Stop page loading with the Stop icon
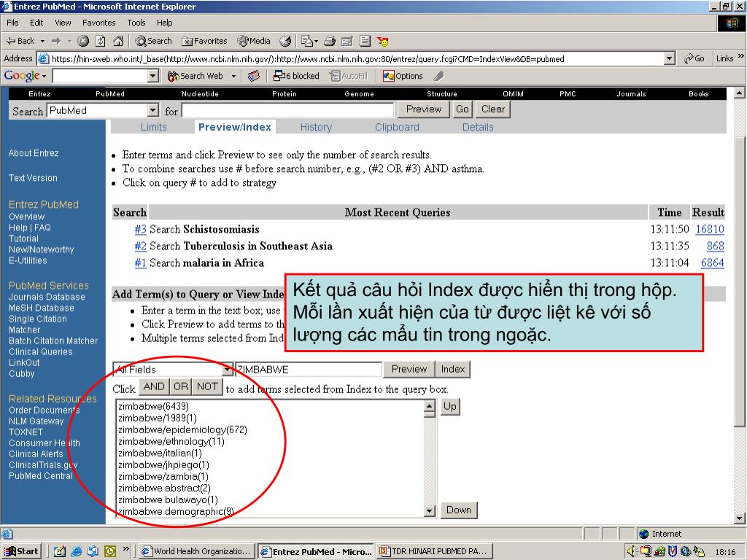Viewport: 747px width, 560px height. point(83,41)
